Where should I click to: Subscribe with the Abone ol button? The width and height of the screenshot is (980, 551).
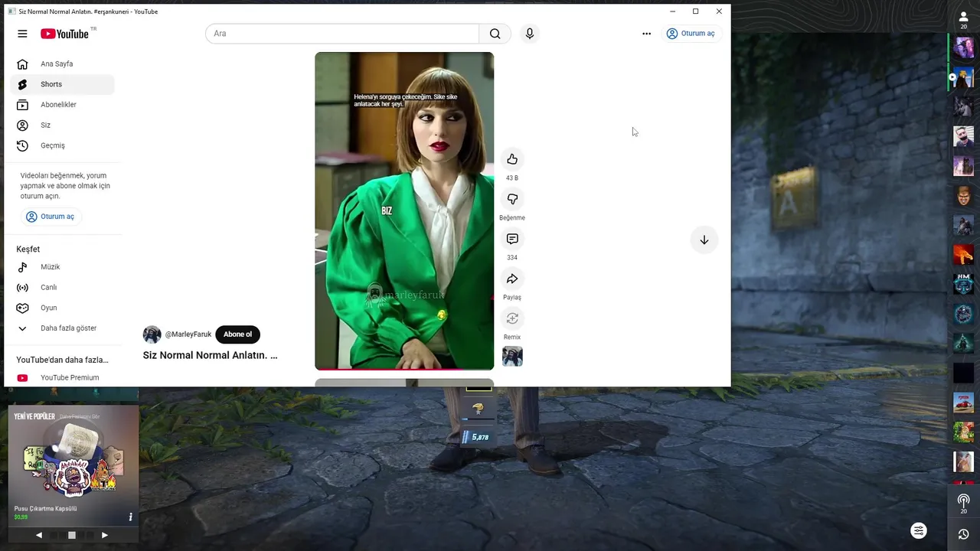[237, 334]
